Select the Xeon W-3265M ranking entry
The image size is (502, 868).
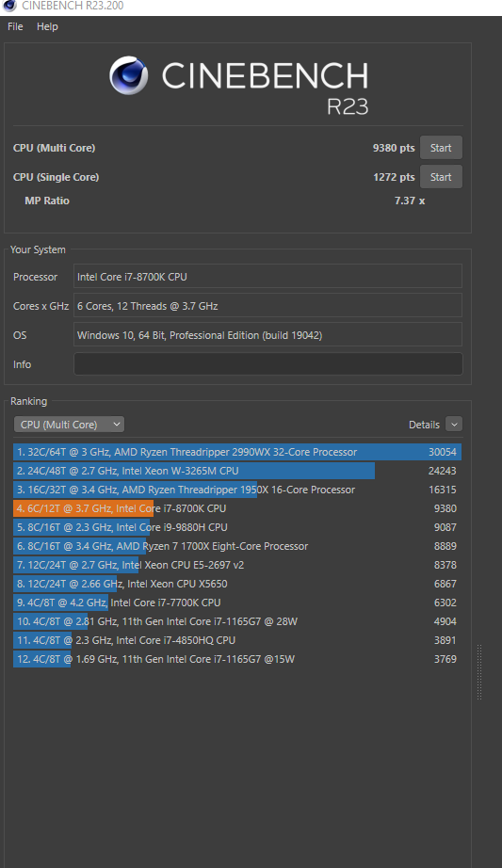[x=237, y=471]
